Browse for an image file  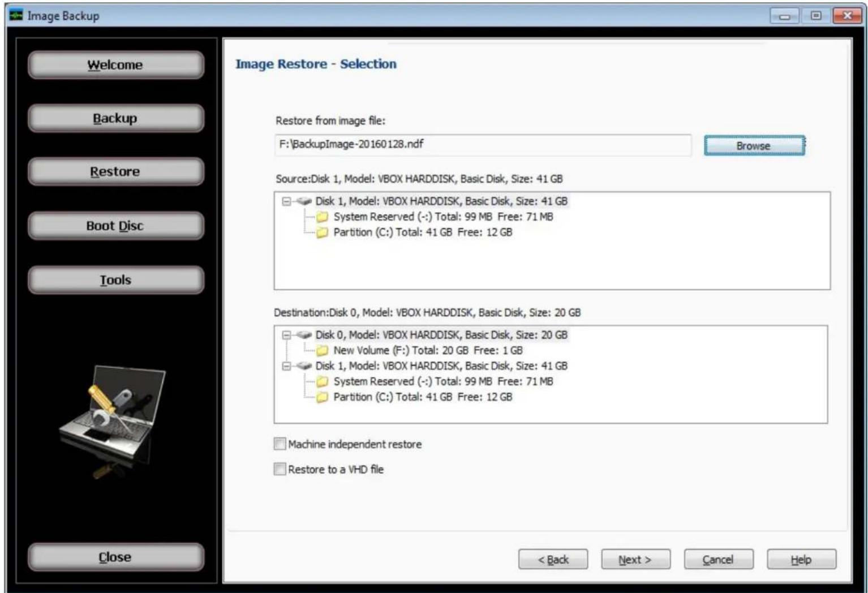754,145
